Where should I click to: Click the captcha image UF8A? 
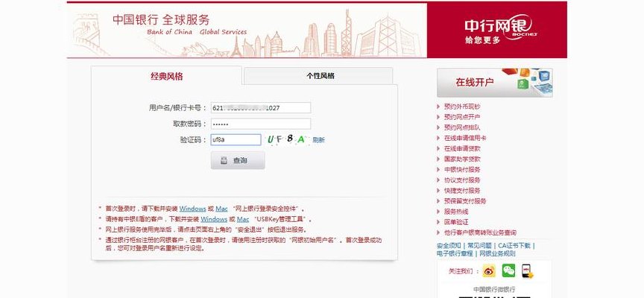pos(287,139)
